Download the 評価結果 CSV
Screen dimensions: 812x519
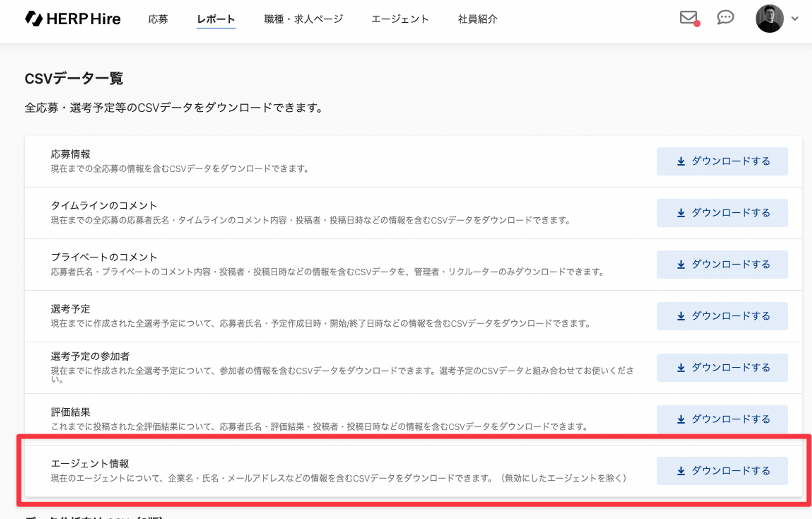(x=722, y=419)
